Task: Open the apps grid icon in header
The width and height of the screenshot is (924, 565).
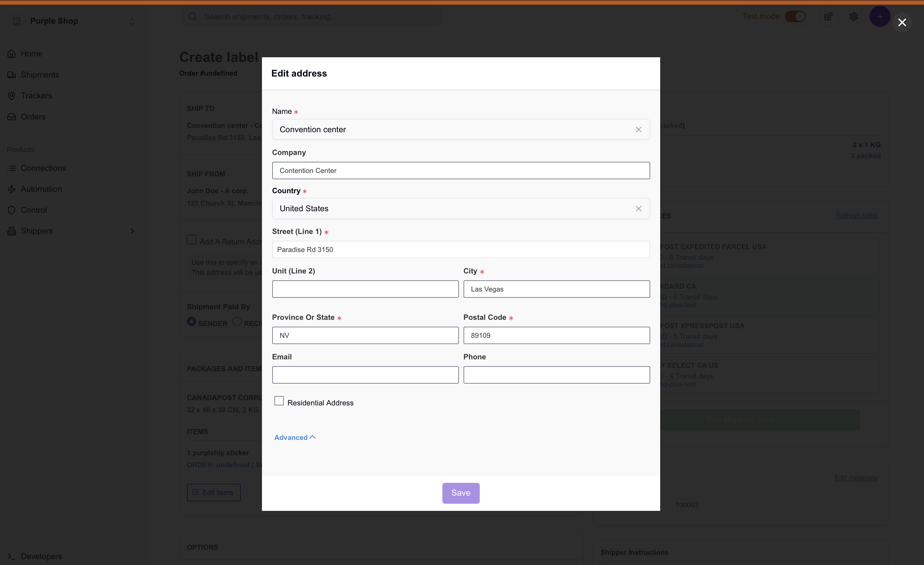Action: [x=828, y=16]
